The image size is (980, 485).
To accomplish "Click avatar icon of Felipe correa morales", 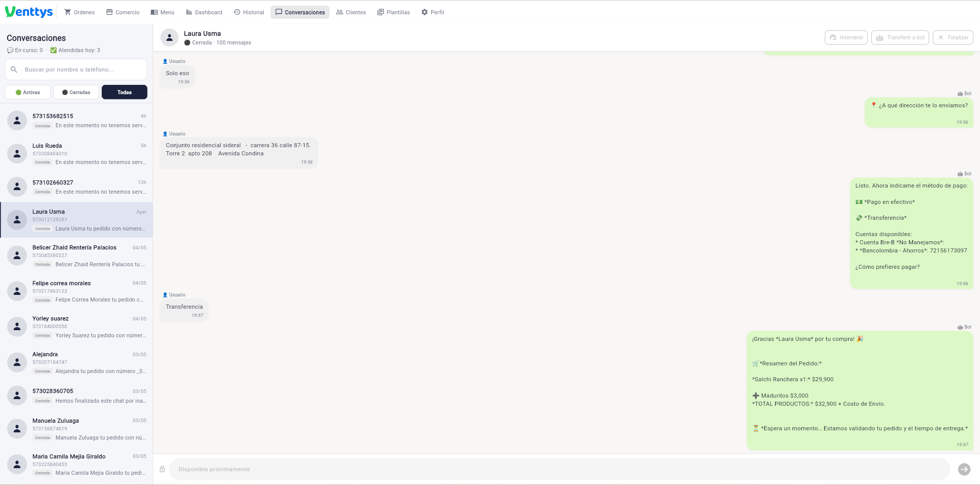I will coord(17,291).
